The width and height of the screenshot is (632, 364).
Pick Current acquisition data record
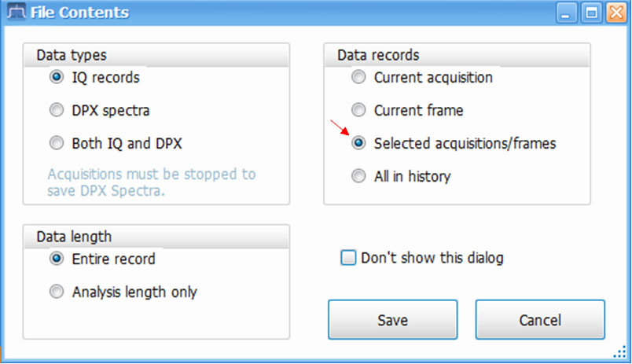(358, 78)
